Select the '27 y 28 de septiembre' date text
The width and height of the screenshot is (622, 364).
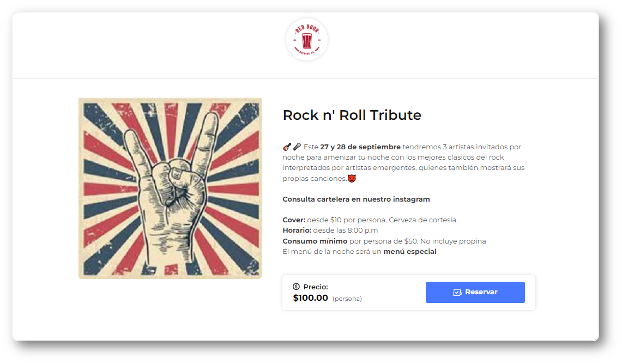click(x=360, y=147)
